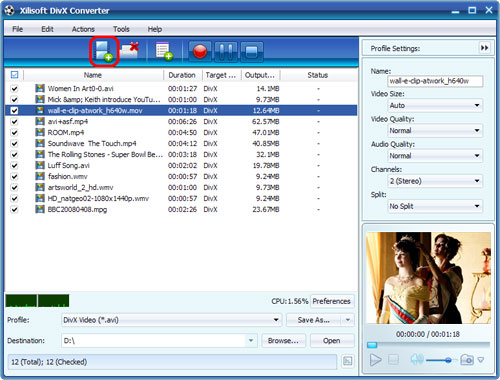500x380 pixels.
Task: Open the Tools menu
Action: click(x=121, y=29)
